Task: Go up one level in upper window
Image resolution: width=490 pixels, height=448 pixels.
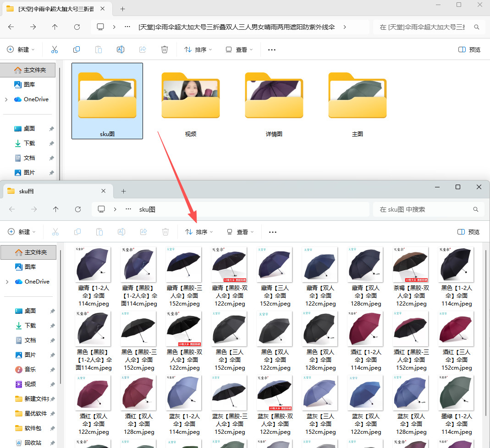Action: [55, 27]
